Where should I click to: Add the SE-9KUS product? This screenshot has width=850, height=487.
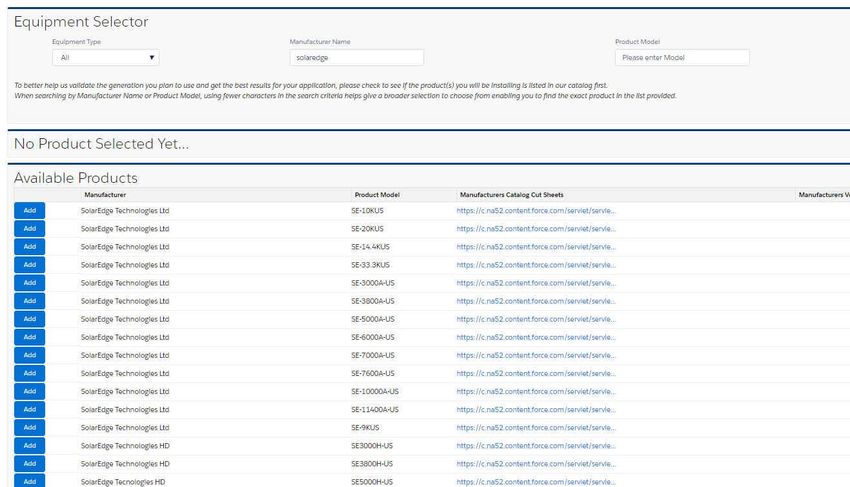30,427
